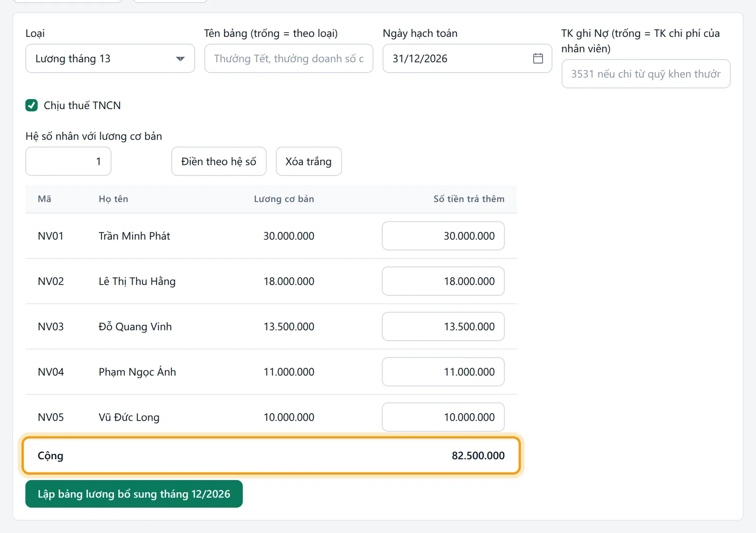Edit extra amount for Đỗ Quang Vinh
The width and height of the screenshot is (756, 533).
tap(443, 327)
